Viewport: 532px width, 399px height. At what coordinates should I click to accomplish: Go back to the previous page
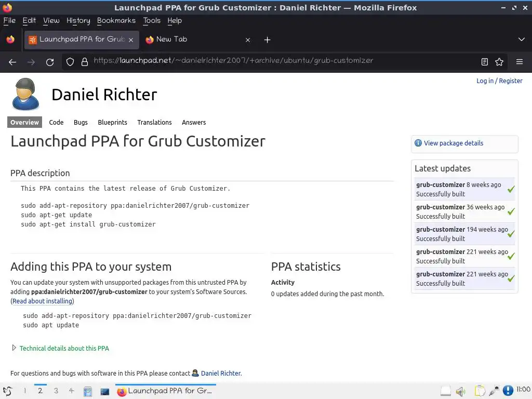pyautogui.click(x=12, y=62)
